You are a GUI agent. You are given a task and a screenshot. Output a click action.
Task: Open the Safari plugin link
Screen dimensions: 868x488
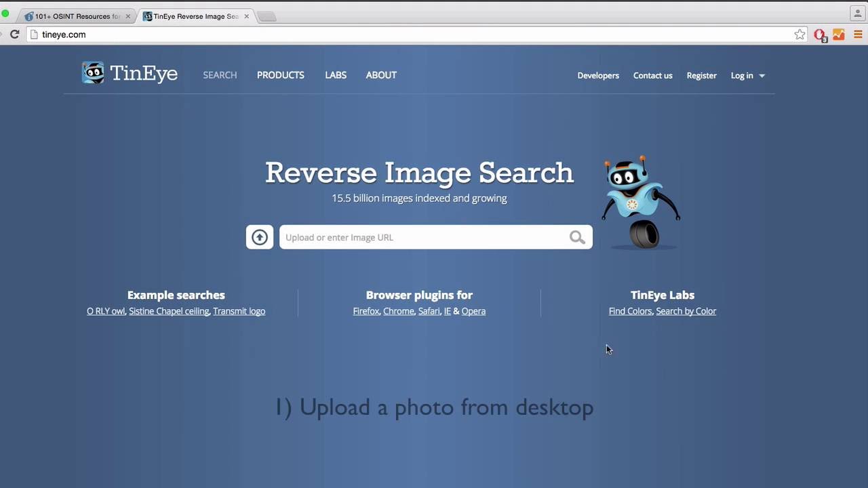click(429, 311)
